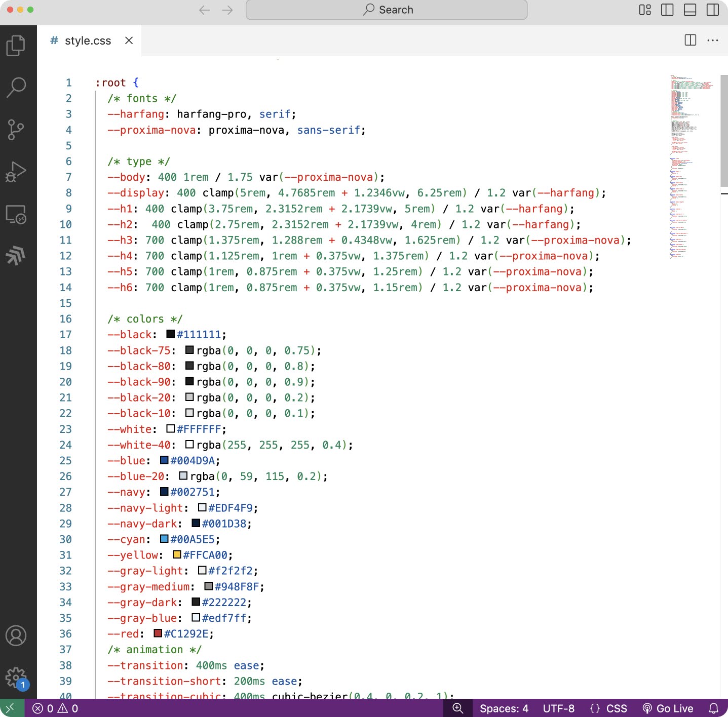The width and height of the screenshot is (728, 717).
Task: Click the --navy-light variable name
Action: tap(145, 508)
